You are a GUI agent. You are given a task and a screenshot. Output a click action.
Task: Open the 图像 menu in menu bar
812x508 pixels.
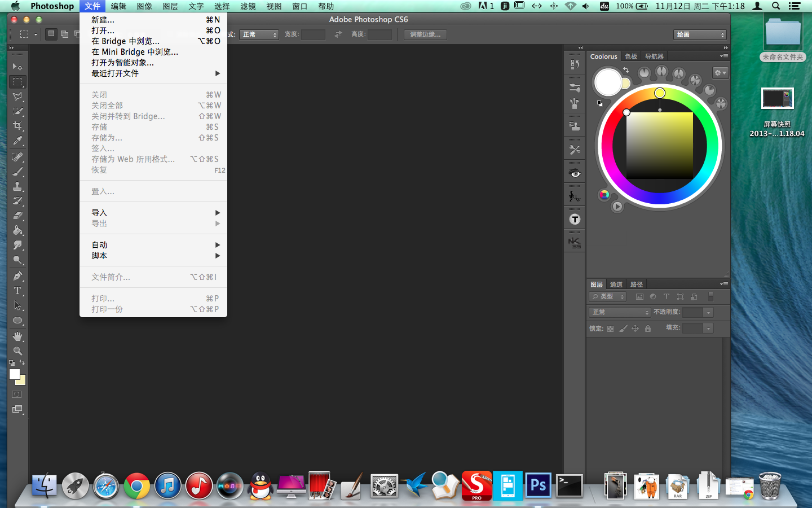[144, 6]
